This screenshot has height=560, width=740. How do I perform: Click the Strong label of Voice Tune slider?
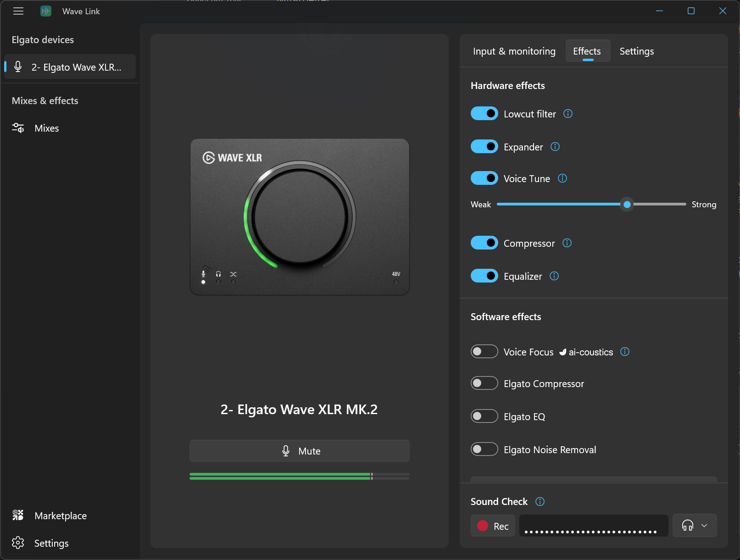[704, 205]
